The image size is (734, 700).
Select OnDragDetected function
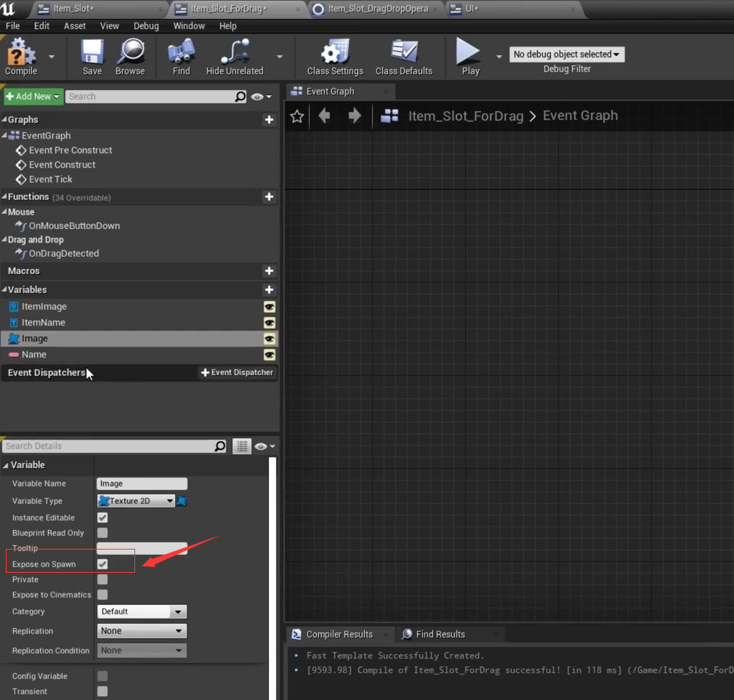64,253
